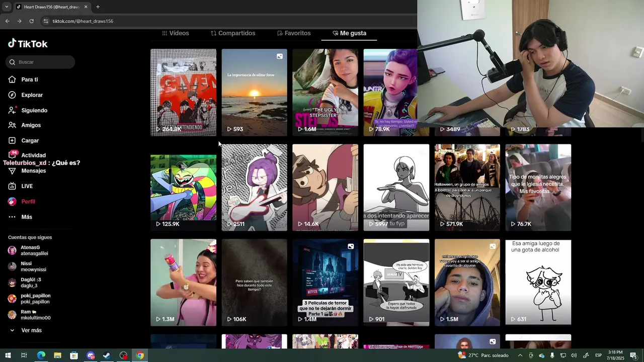
Task: Open a new browser tab
Action: click(x=98, y=7)
